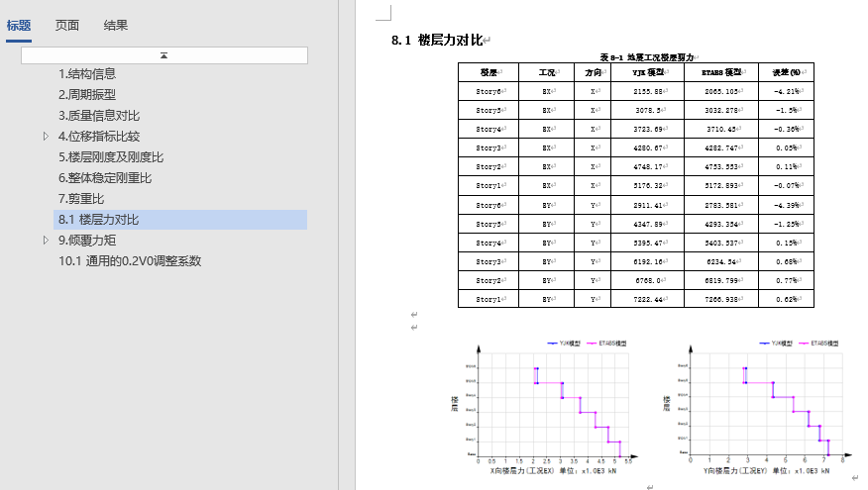The image size is (868, 490).
Task: Click cell value 4293.354
Action: [720, 225]
